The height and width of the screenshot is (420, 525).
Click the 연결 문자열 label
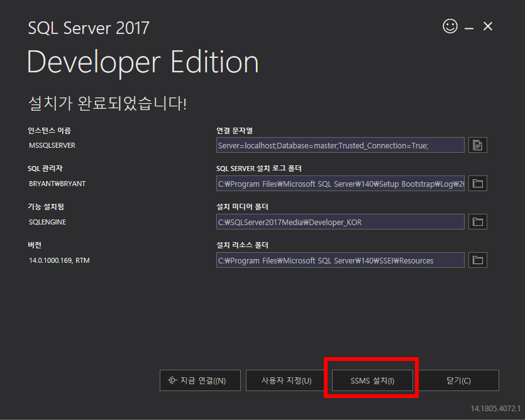tap(234, 130)
